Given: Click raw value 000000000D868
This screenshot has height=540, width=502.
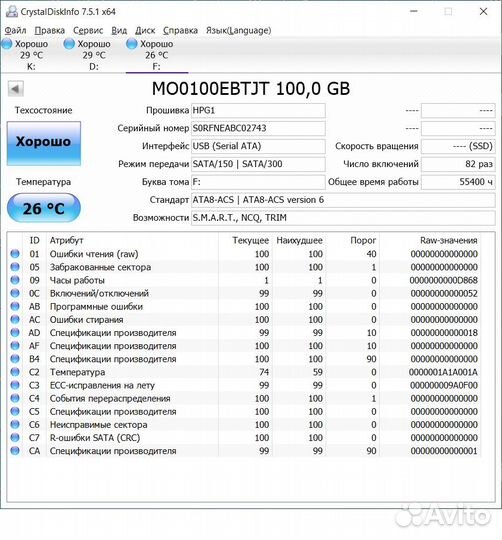Looking at the screenshot, I should (443, 280).
